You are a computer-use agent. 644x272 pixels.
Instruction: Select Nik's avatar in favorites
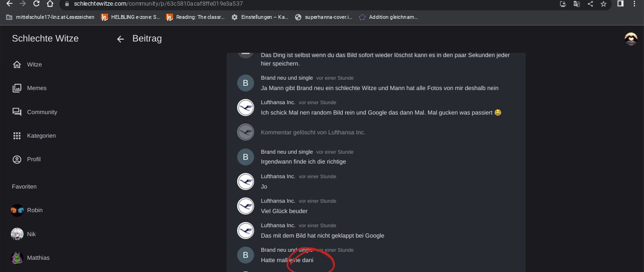(17, 234)
